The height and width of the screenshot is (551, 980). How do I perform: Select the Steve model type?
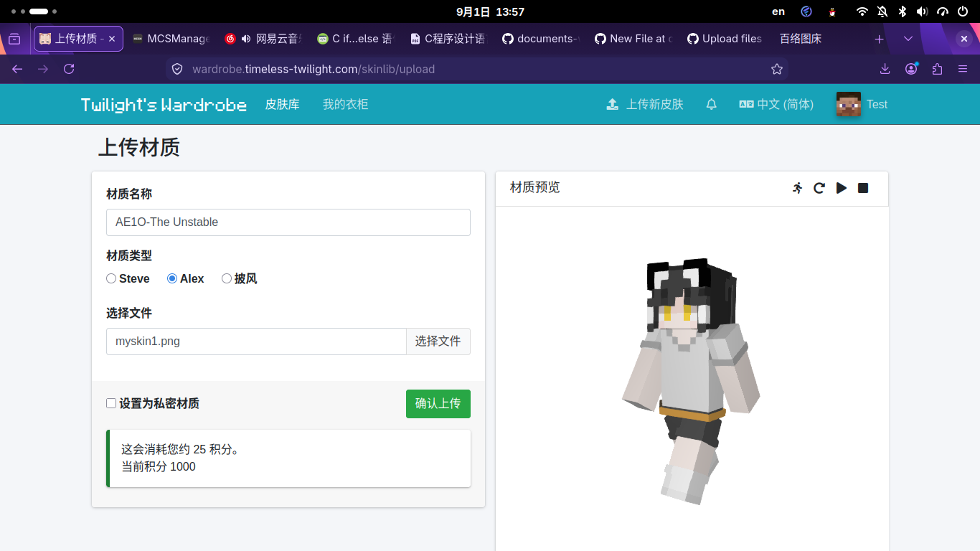click(111, 278)
